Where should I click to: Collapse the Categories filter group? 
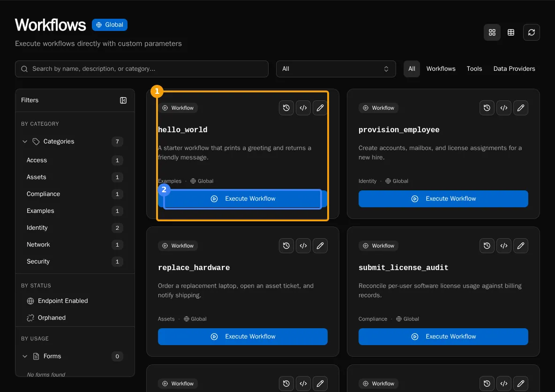pyautogui.click(x=25, y=142)
